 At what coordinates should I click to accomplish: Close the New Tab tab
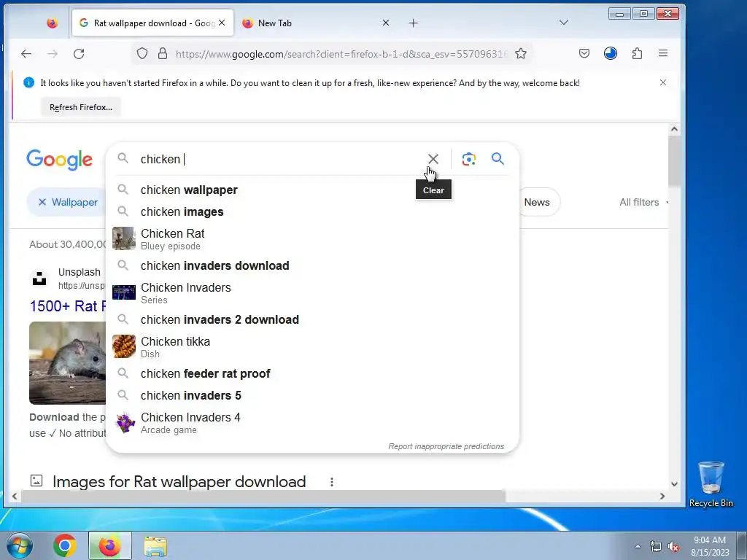[386, 23]
